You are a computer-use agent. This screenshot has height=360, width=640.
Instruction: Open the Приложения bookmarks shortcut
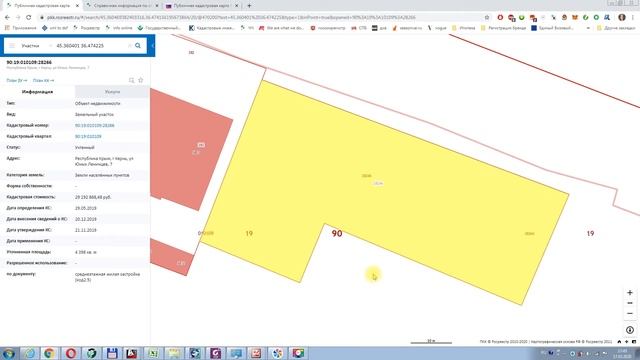click(20, 28)
